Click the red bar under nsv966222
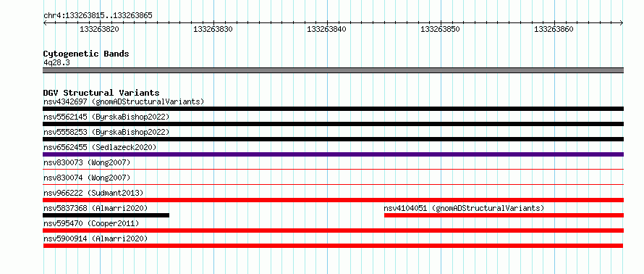This screenshot has width=644, height=274. 333,200
